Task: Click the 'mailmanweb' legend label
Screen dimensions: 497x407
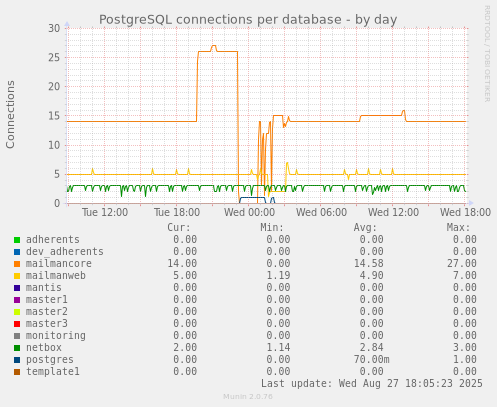Action: [x=56, y=275]
